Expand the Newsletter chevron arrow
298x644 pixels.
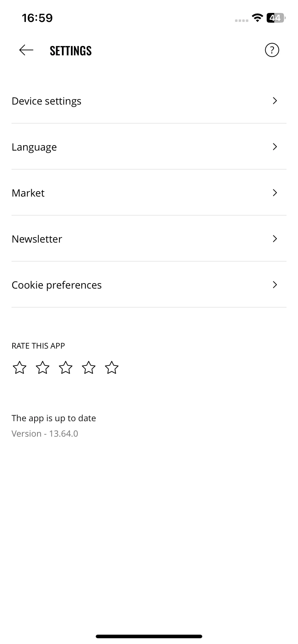(x=275, y=239)
